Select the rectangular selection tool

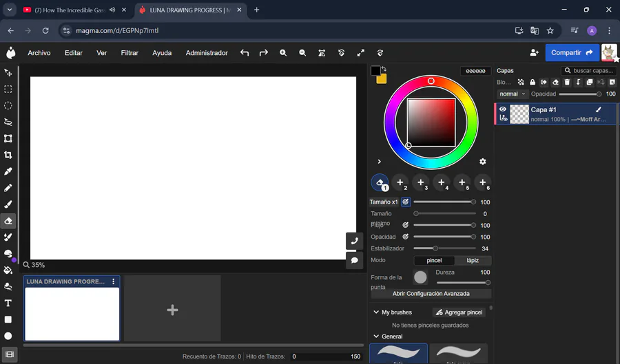pos(8,89)
